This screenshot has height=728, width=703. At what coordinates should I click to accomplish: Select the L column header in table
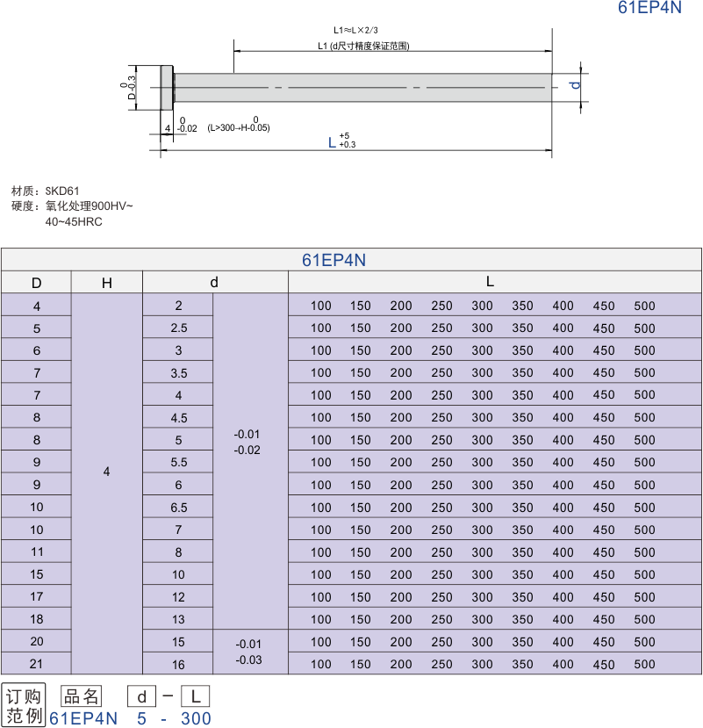pos(491,282)
